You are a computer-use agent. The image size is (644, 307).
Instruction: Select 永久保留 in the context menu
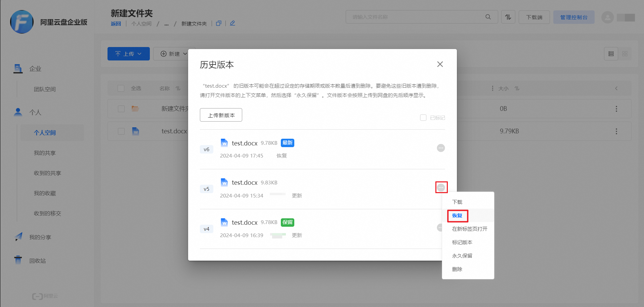click(463, 256)
